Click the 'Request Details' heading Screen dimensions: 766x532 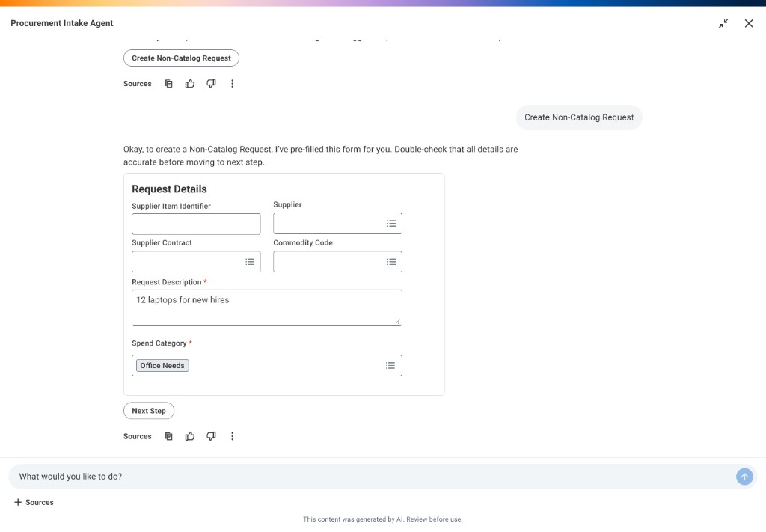click(x=169, y=189)
